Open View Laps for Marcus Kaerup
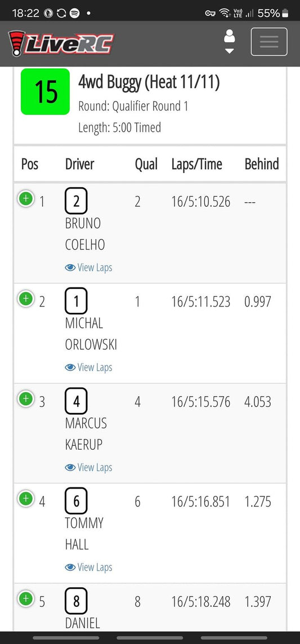 coord(88,468)
